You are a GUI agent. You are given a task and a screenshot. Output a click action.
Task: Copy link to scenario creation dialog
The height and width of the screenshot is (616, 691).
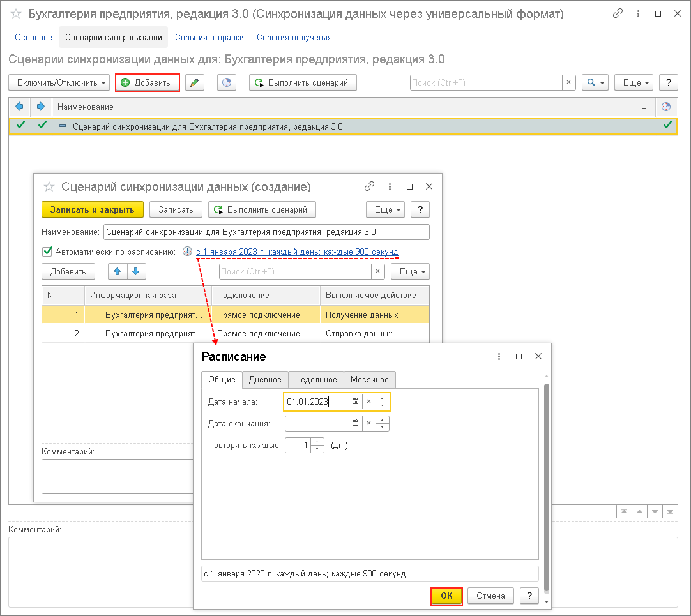[369, 187]
